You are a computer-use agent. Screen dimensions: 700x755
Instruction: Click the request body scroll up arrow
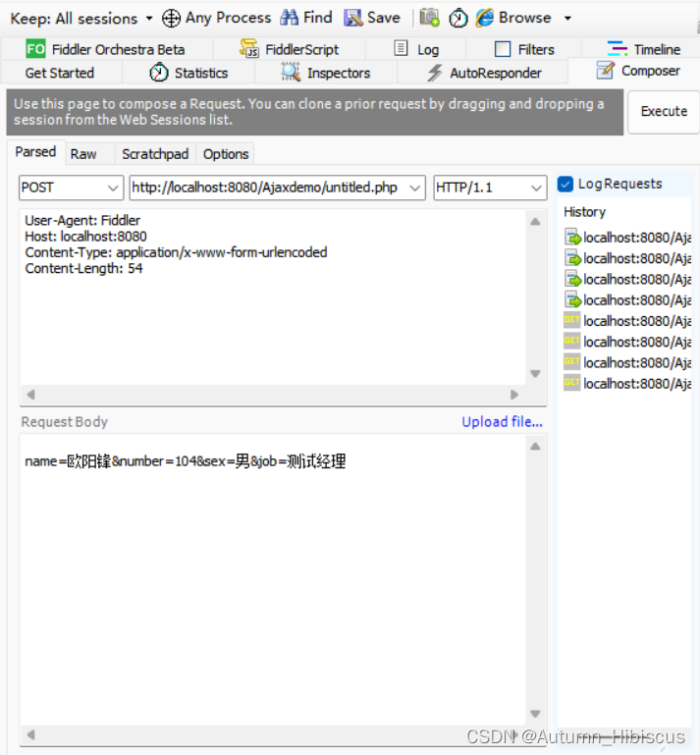pyautogui.click(x=535, y=447)
